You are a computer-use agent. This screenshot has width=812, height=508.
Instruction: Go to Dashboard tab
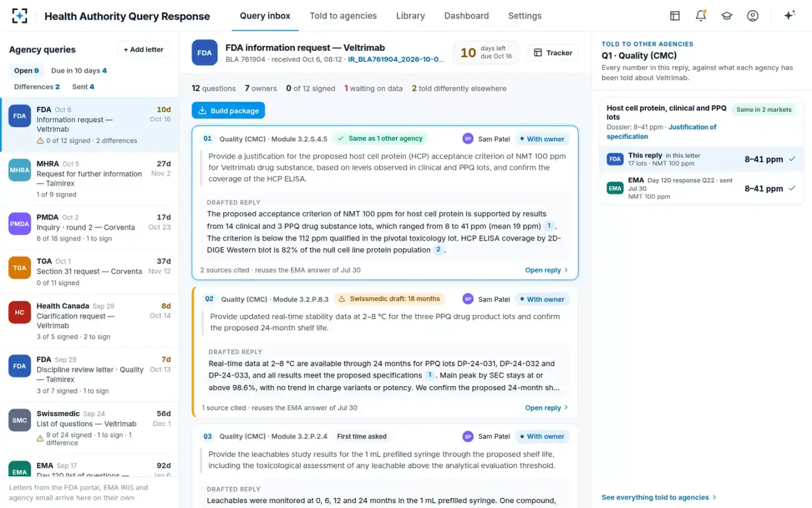point(466,16)
